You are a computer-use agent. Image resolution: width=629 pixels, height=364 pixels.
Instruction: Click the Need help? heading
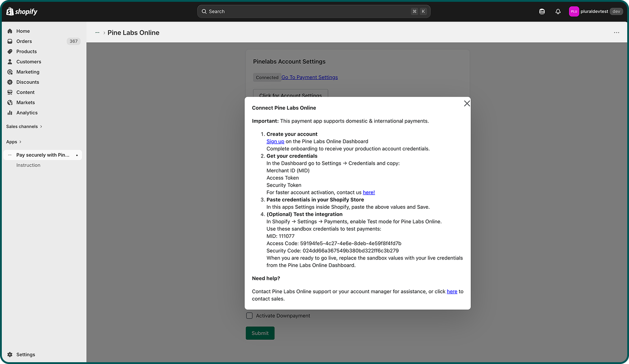pyautogui.click(x=266, y=278)
